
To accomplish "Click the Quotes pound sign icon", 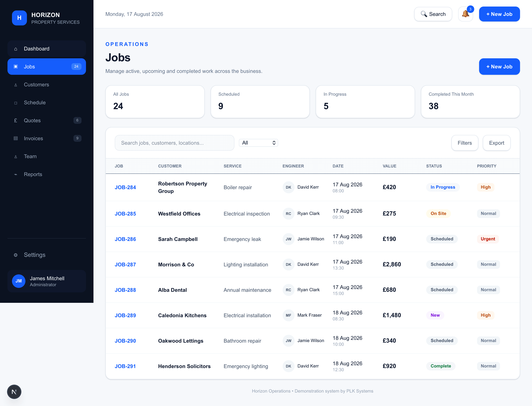I will pos(16,120).
